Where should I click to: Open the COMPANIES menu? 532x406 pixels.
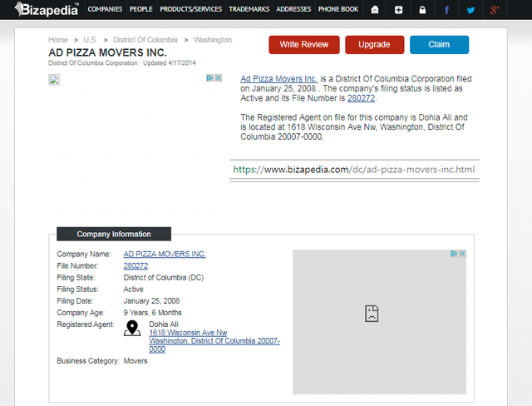coord(105,9)
